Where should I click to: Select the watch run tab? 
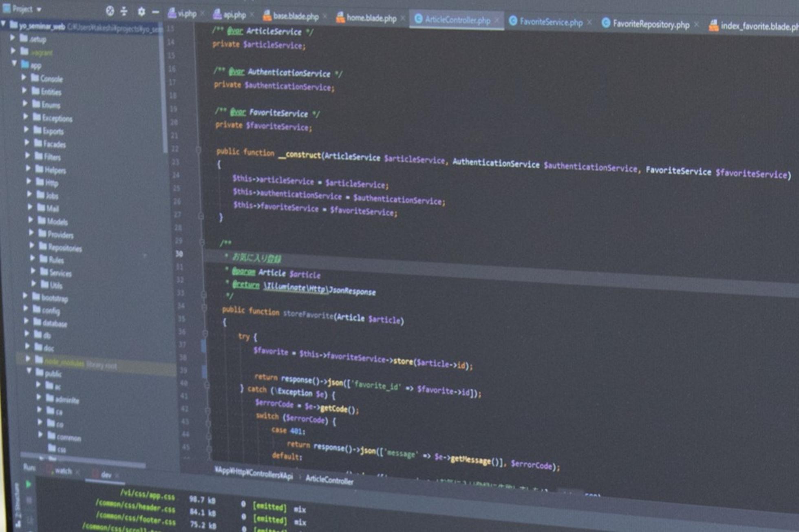pyautogui.click(x=63, y=471)
